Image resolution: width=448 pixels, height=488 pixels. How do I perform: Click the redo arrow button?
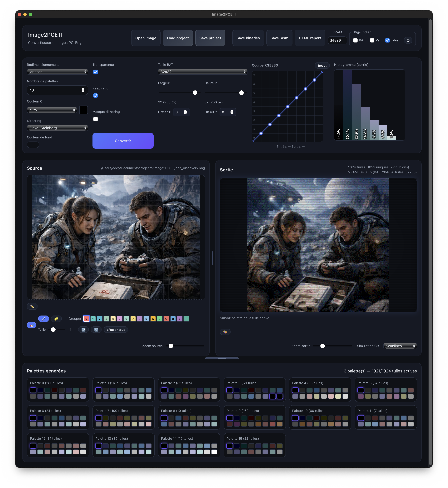pos(96,330)
